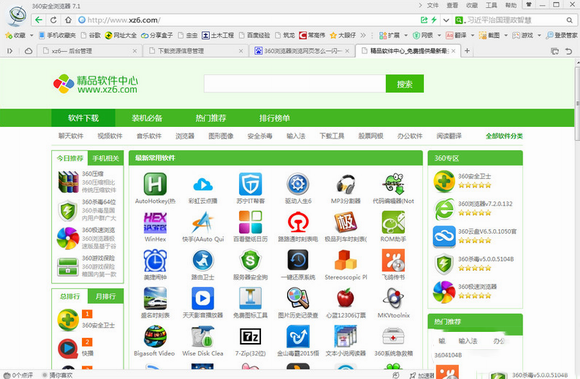
Task: Open the essential installs nav tab
Action: 147,118
